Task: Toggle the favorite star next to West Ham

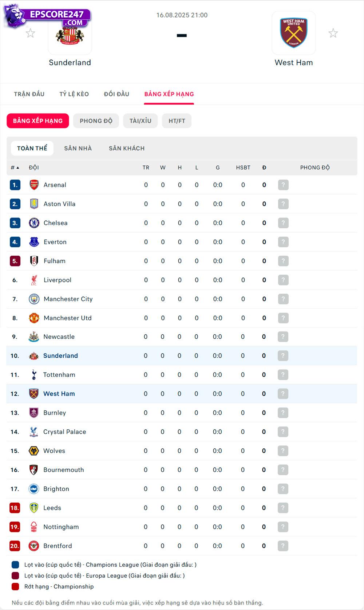Action: [x=333, y=33]
